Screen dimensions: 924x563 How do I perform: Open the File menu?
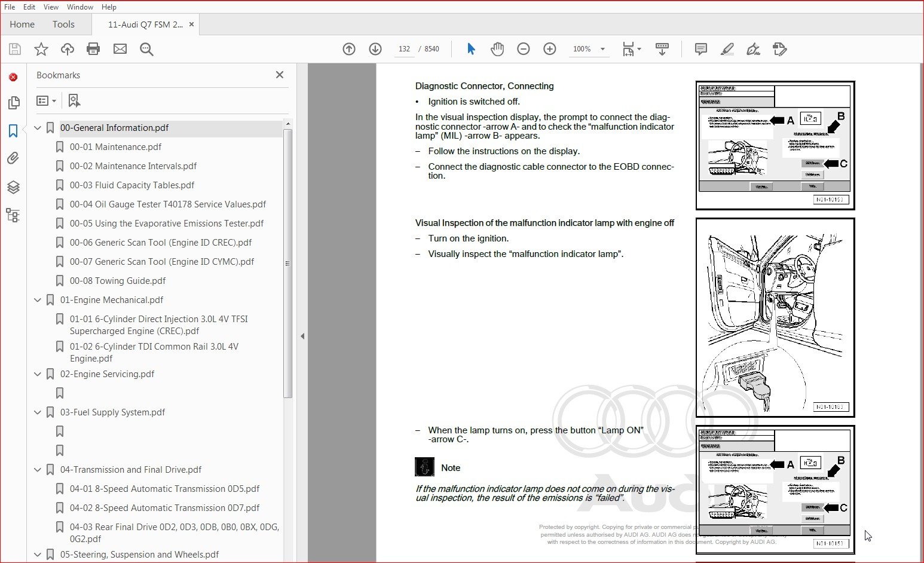pos(10,7)
